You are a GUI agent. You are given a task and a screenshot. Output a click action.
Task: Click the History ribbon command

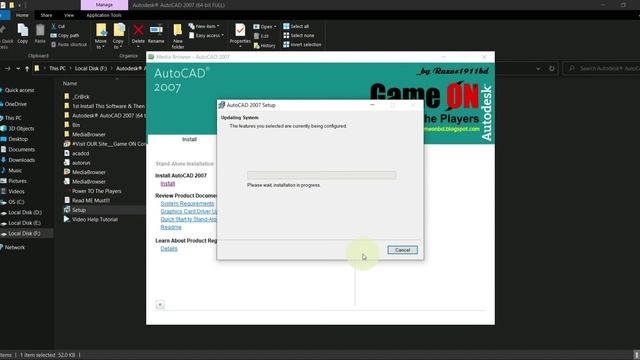click(x=264, y=46)
